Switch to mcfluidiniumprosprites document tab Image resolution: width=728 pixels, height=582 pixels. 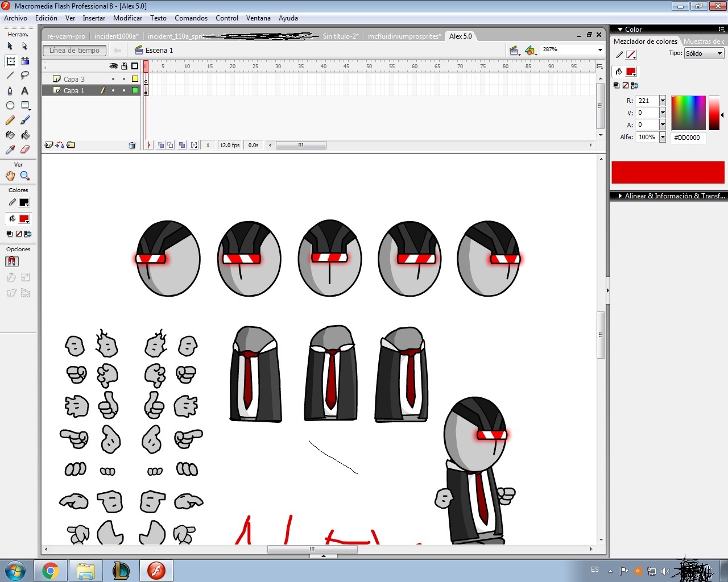pos(404,36)
